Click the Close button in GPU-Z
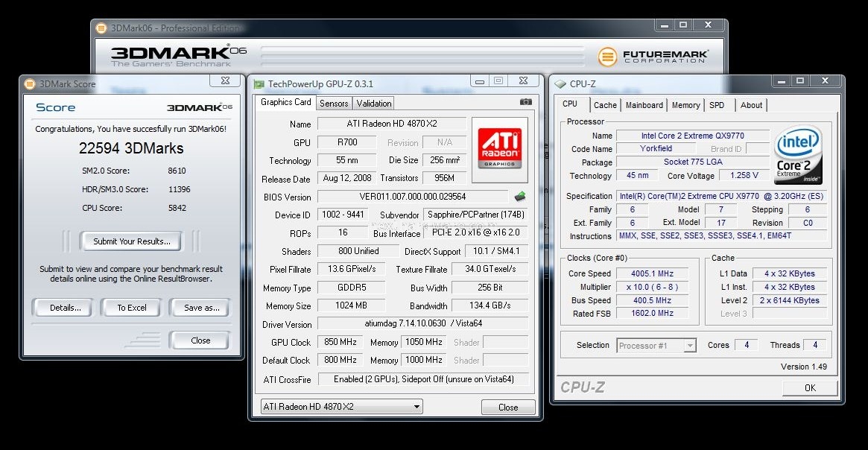 508,408
